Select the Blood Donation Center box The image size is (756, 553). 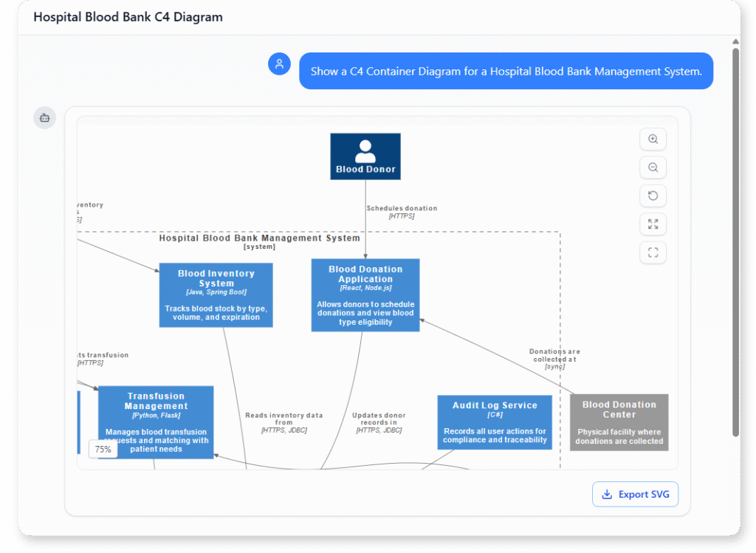619,422
